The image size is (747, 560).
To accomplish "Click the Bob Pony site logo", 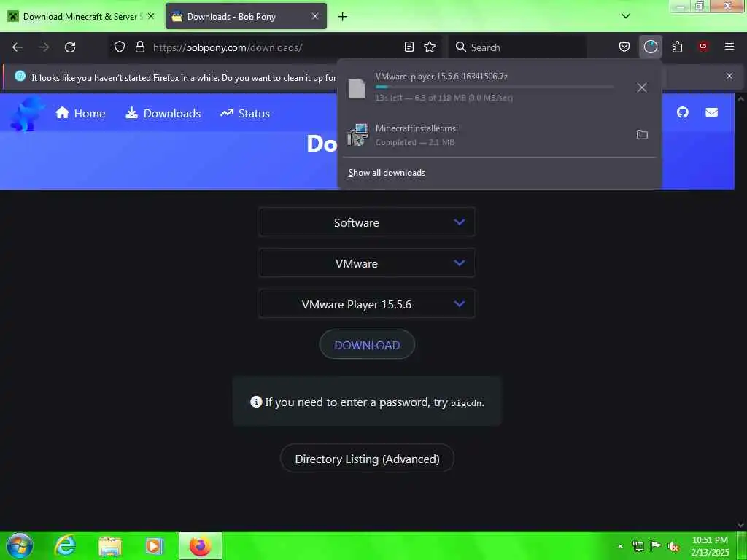I will (27, 113).
